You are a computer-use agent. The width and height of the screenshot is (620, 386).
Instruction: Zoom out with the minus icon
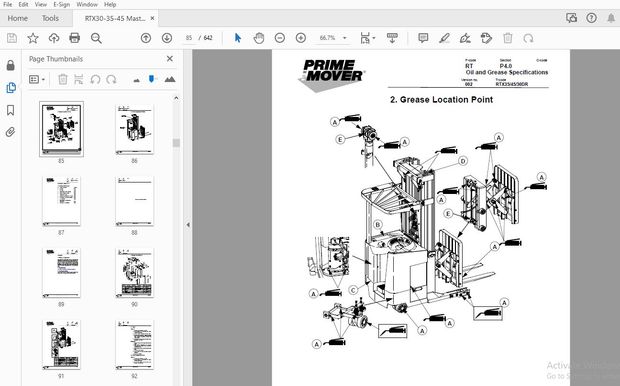click(x=280, y=38)
